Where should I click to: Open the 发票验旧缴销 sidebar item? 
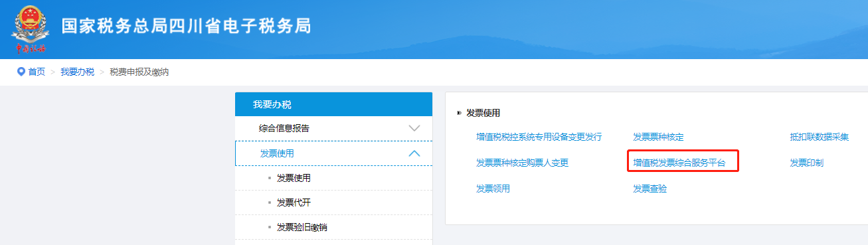[302, 227]
